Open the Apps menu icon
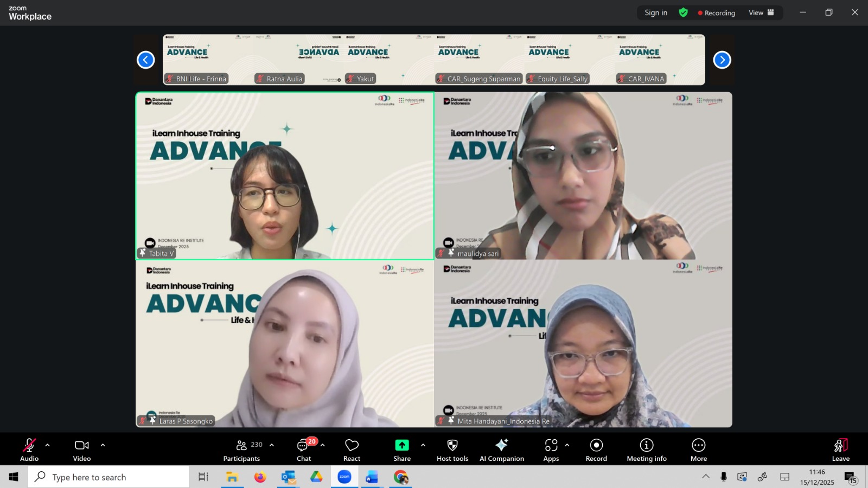This screenshot has width=868, height=488. (551, 450)
